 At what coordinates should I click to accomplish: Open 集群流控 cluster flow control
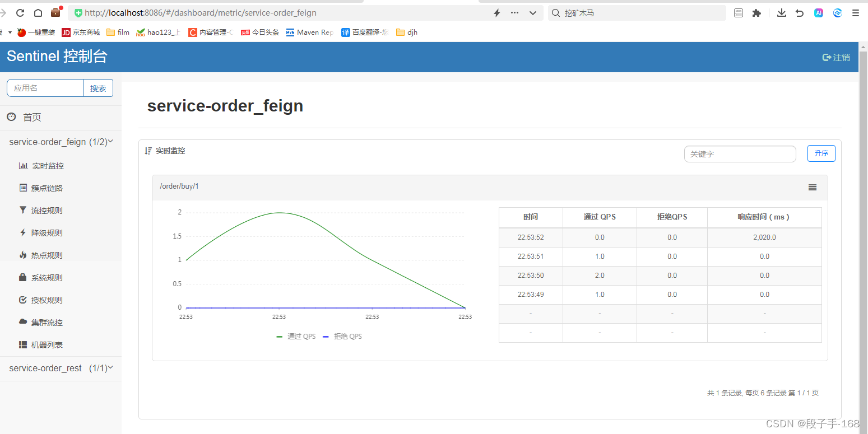click(x=41, y=323)
